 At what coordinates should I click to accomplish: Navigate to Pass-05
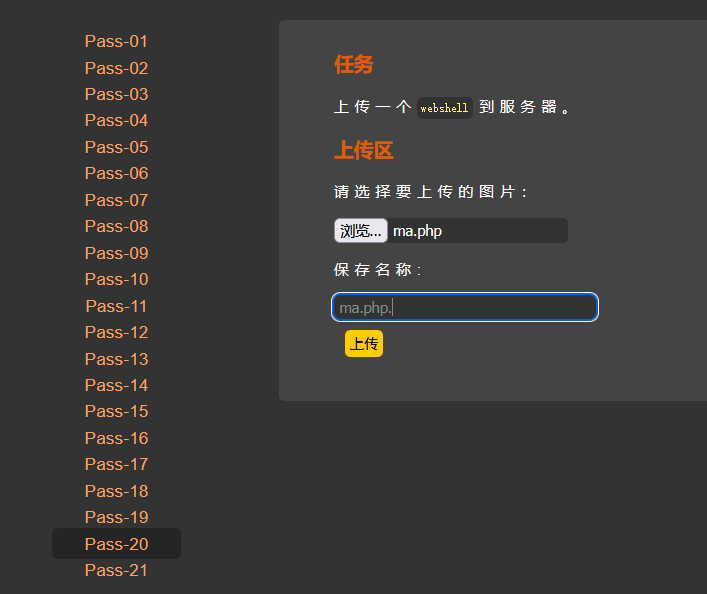(116, 147)
